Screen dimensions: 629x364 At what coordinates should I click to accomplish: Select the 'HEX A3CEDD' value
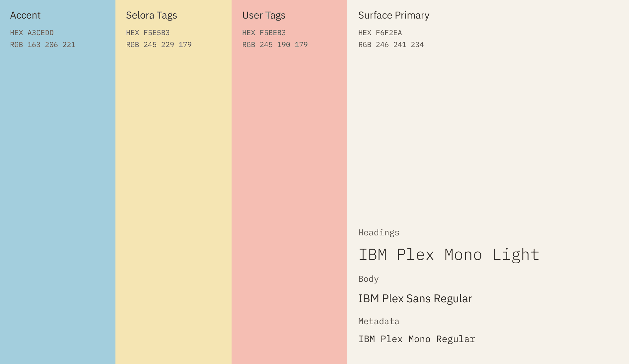(x=32, y=33)
